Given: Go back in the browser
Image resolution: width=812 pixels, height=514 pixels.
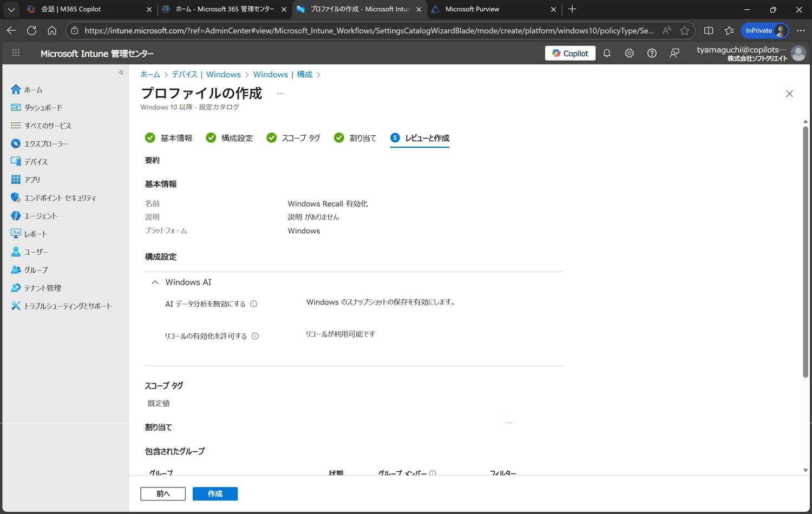Looking at the screenshot, I should point(11,31).
